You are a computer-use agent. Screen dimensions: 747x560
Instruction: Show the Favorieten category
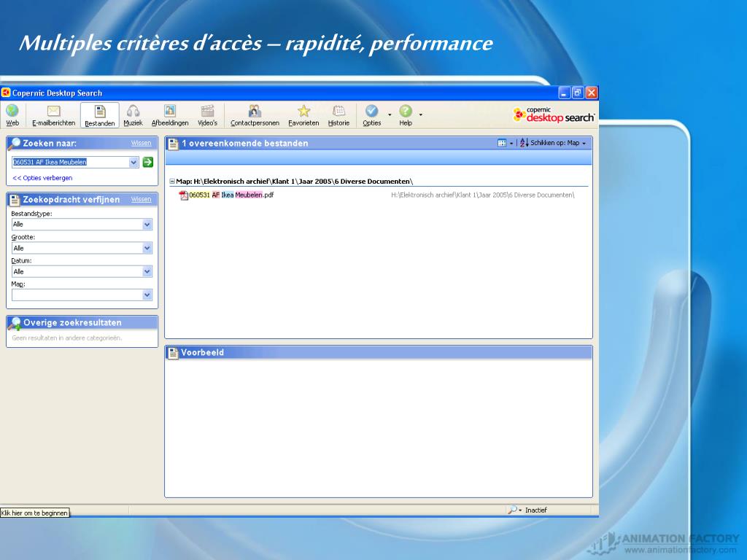coord(303,116)
